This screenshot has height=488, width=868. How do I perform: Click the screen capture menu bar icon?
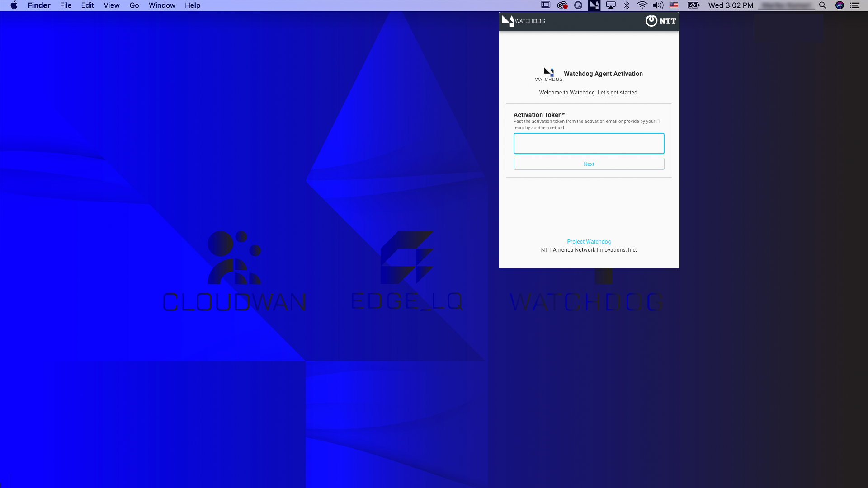(546, 5)
